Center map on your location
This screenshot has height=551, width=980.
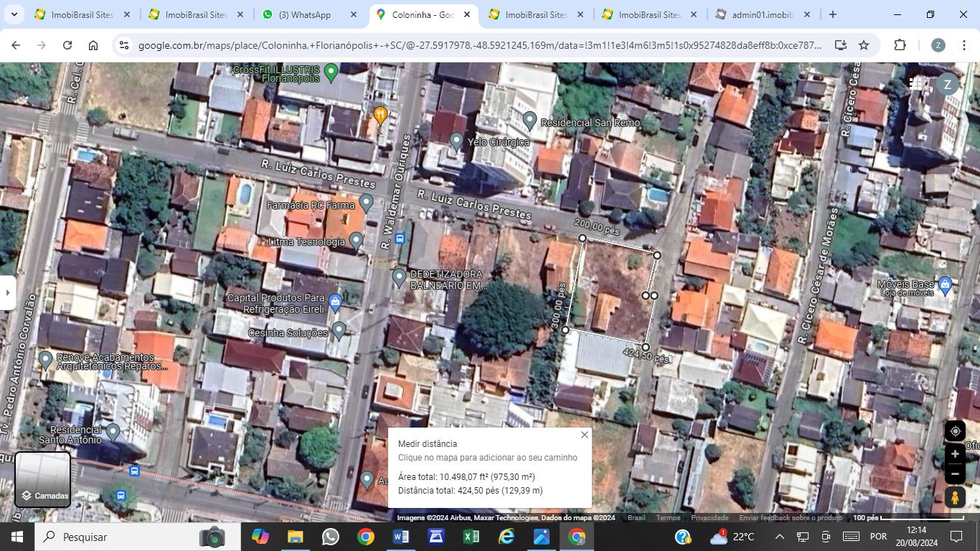tap(955, 431)
